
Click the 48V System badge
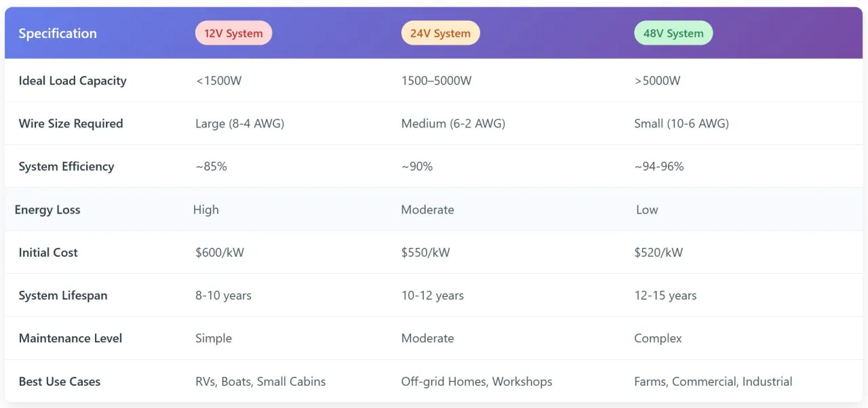click(673, 33)
